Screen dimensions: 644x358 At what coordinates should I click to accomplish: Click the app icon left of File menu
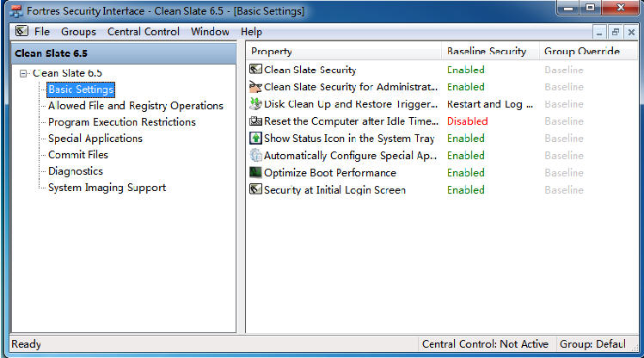click(x=21, y=32)
